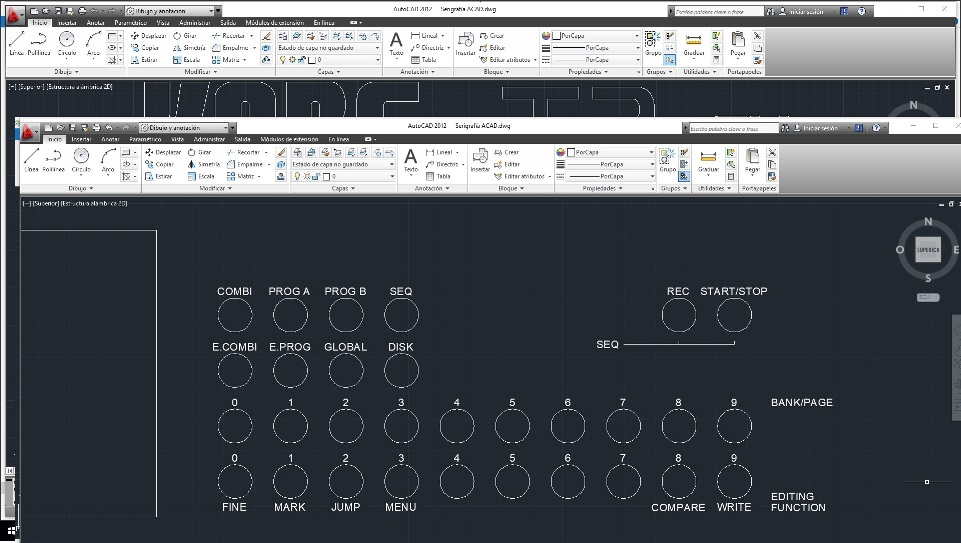961x543 pixels.
Task: Toggle the layer freeze sun icon in front window
Action: (306, 176)
